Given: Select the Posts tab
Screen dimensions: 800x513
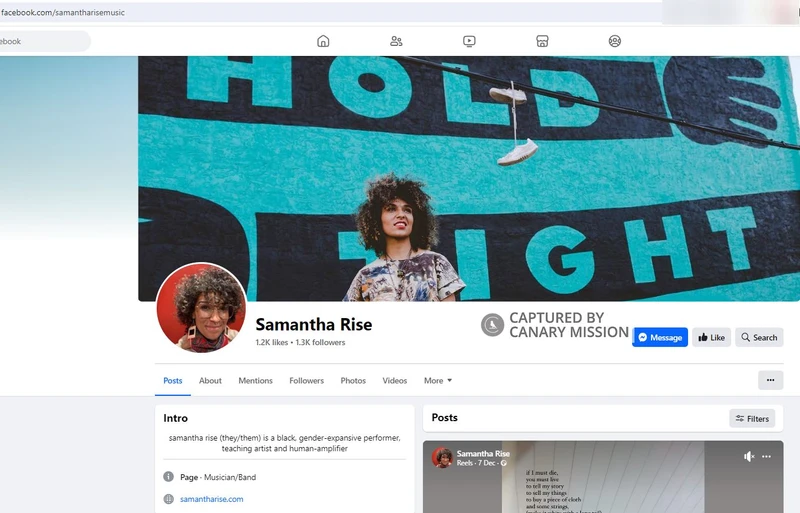Looking at the screenshot, I should click(x=172, y=381).
